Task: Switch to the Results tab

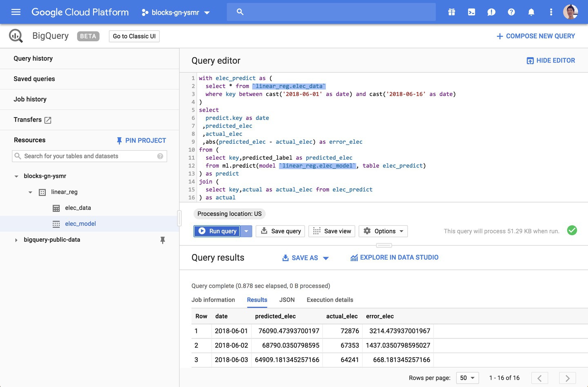Action: (x=257, y=300)
